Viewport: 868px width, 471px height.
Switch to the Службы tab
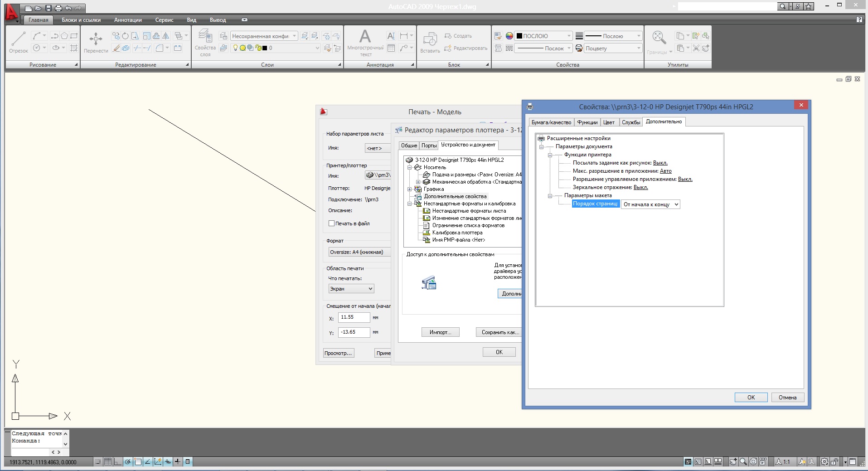[x=631, y=122]
